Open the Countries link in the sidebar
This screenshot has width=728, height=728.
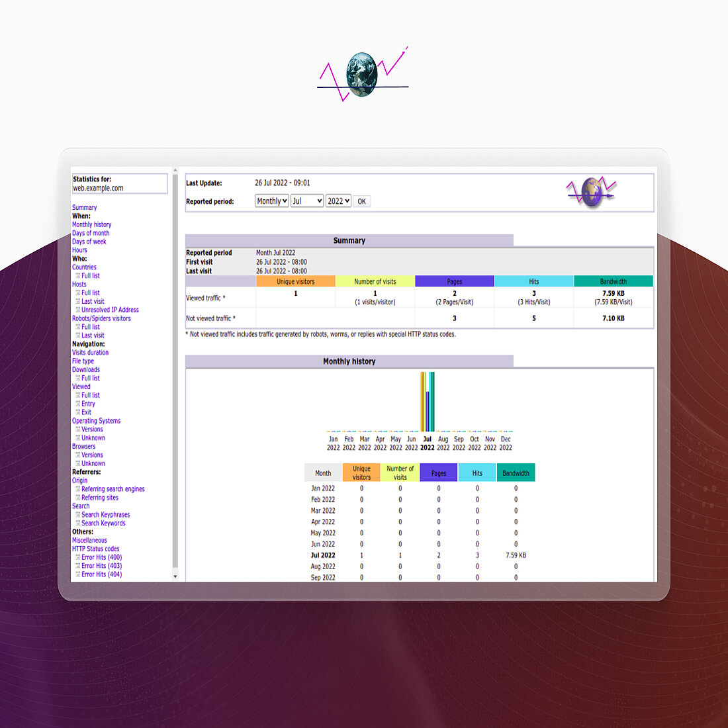pyautogui.click(x=84, y=267)
